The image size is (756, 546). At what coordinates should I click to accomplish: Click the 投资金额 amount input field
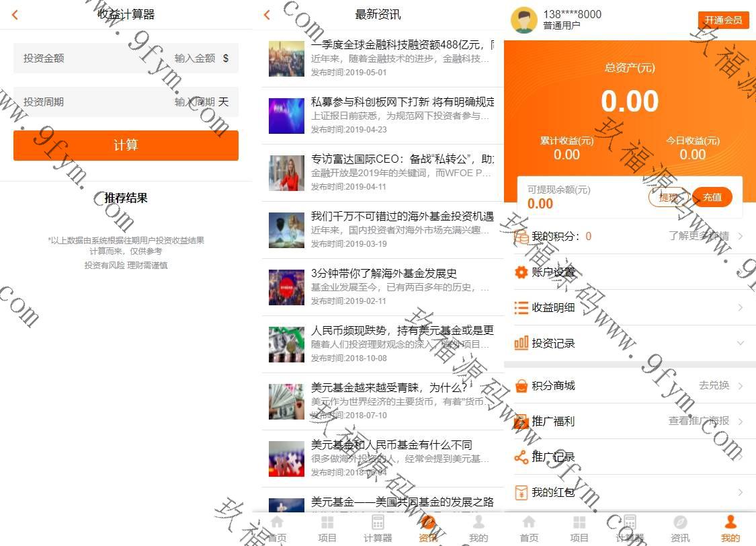click(194, 58)
